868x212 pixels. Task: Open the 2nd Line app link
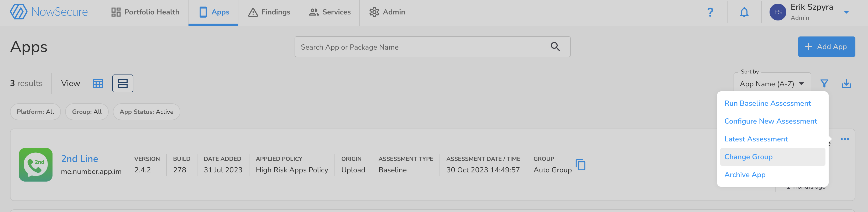tap(80, 158)
